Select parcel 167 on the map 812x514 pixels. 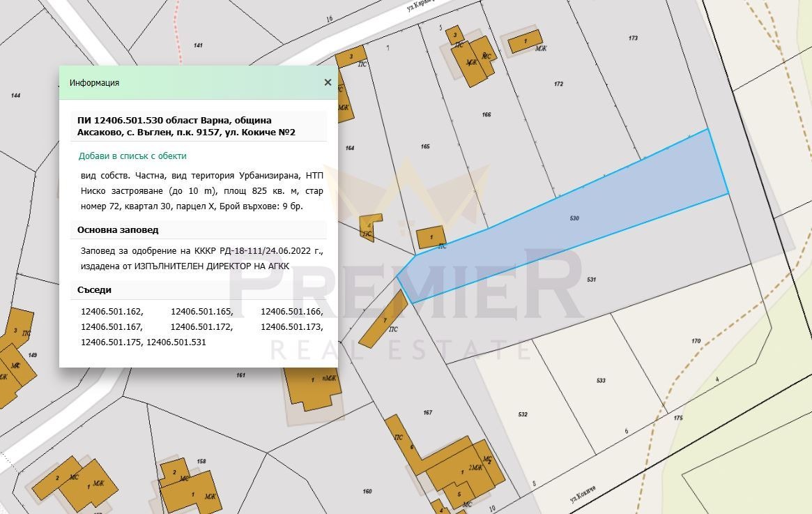coord(427,412)
